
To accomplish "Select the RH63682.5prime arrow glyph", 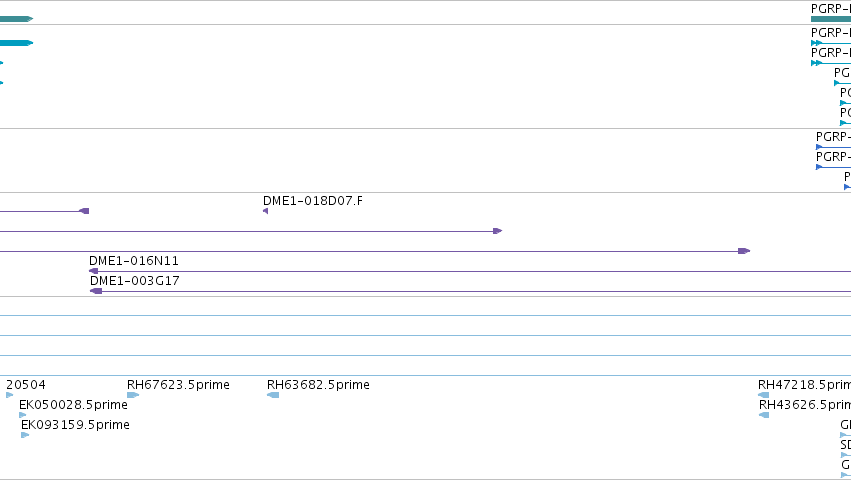I will (x=273, y=395).
